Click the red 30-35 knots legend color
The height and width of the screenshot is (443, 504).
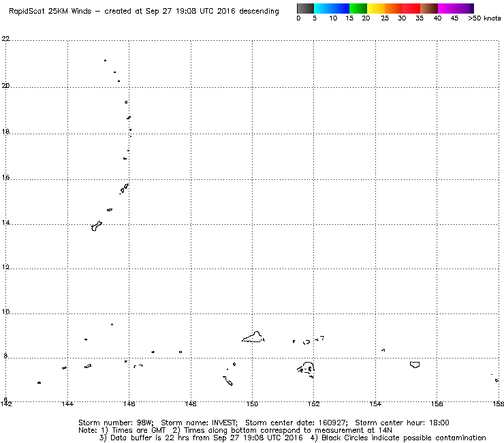pyautogui.click(x=411, y=8)
